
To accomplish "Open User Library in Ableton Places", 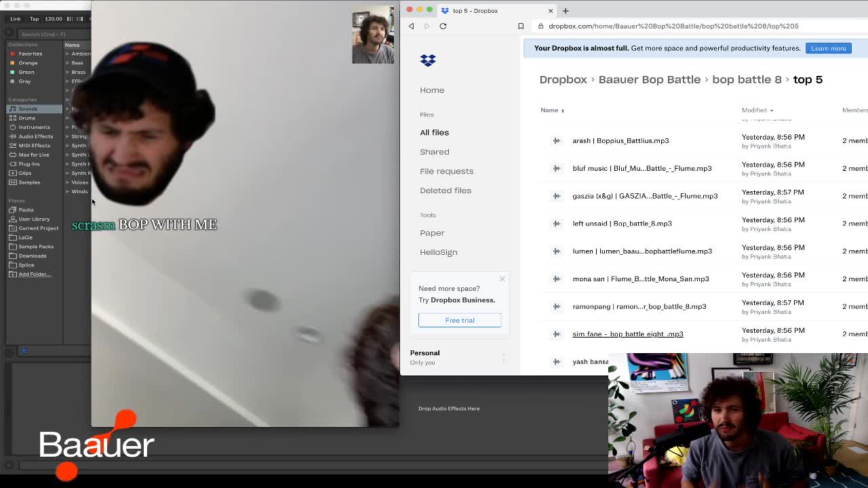I will point(34,219).
